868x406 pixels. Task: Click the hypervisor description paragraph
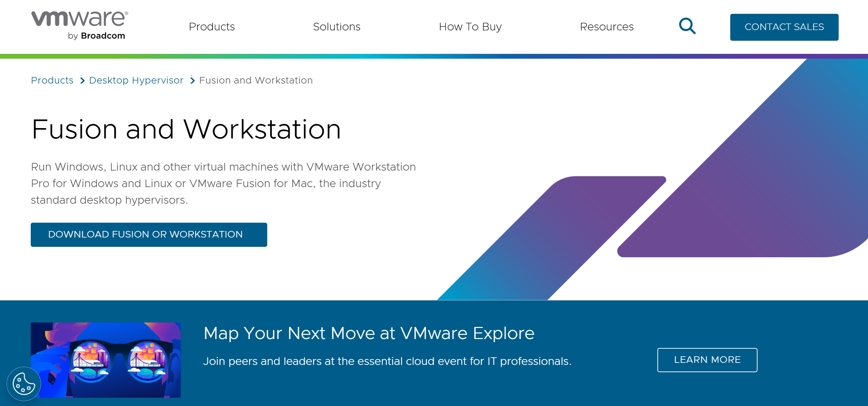point(223,183)
